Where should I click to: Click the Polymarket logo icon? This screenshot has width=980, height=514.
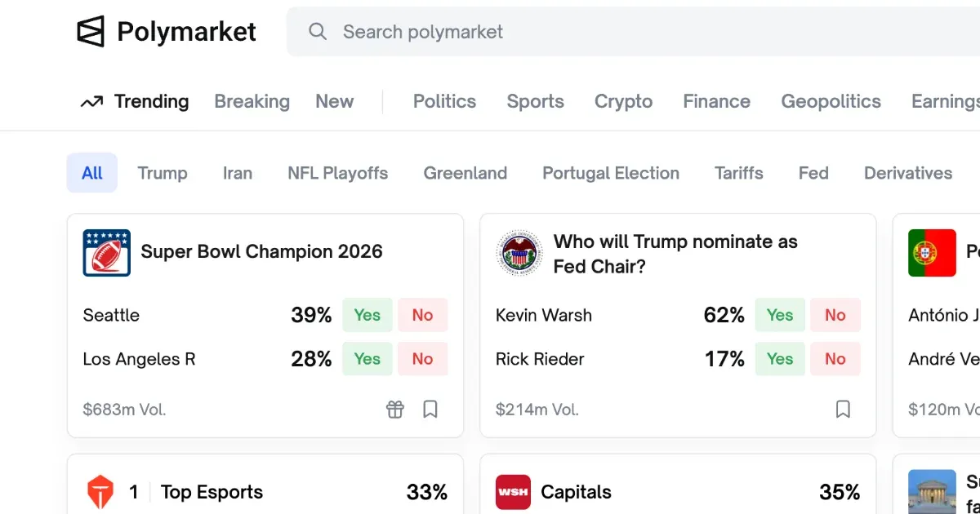(x=91, y=32)
